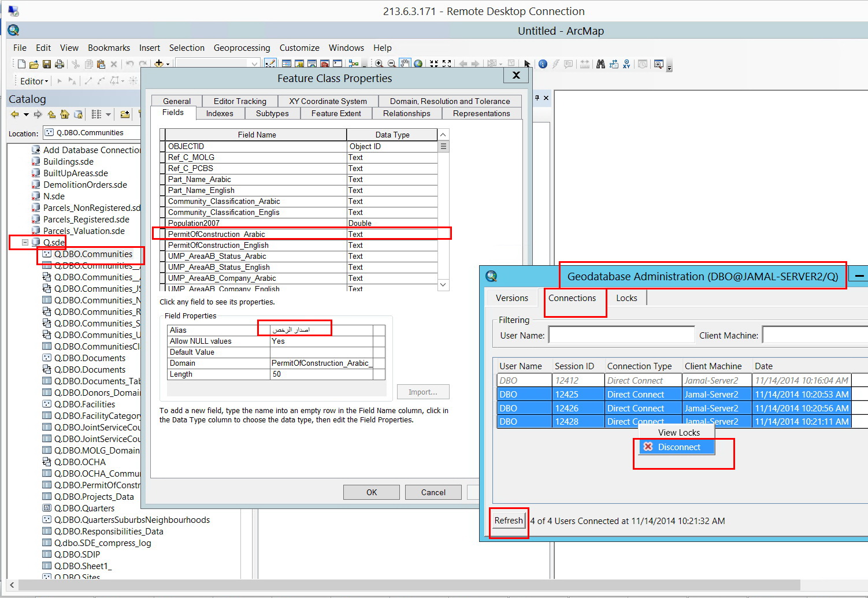The width and height of the screenshot is (868, 598).
Task: Open the Locks tab in Geodatabase Administration
Action: click(626, 298)
